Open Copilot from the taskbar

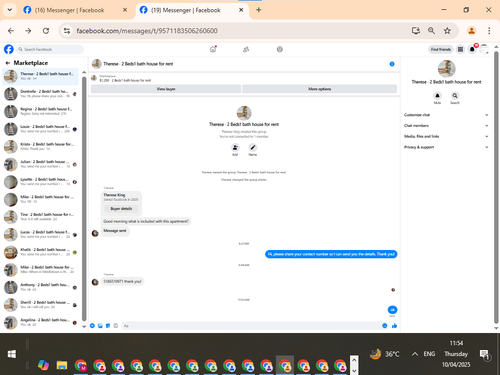pyautogui.click(x=43, y=365)
